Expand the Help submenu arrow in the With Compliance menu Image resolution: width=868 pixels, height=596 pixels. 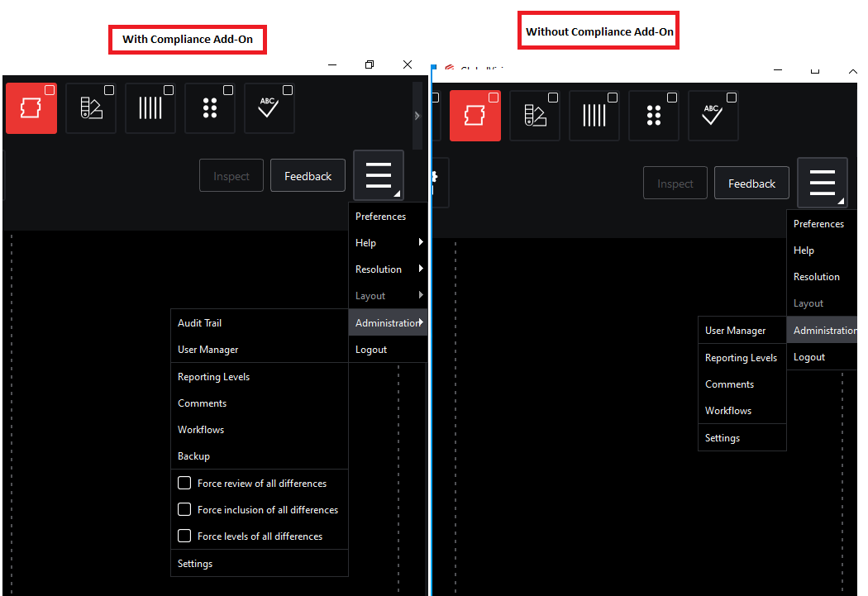click(421, 242)
